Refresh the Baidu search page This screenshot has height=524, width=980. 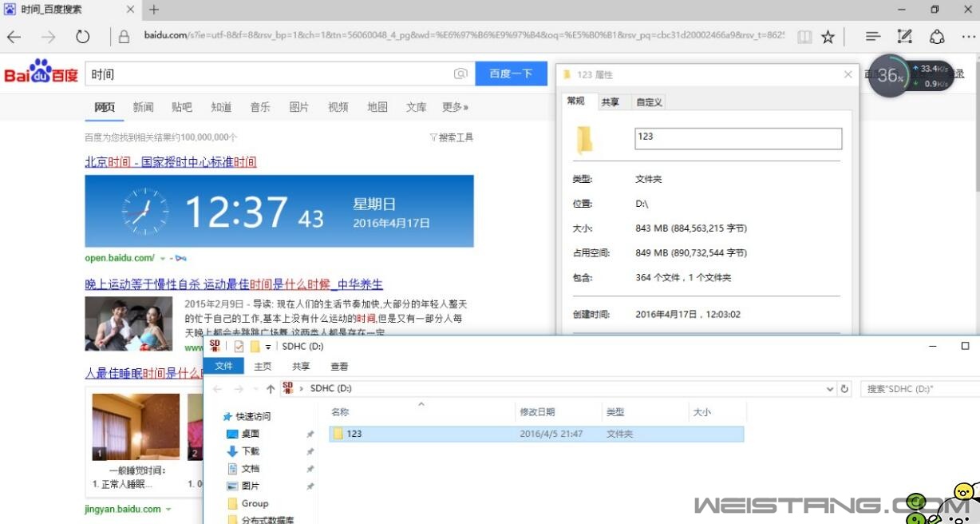(x=83, y=37)
